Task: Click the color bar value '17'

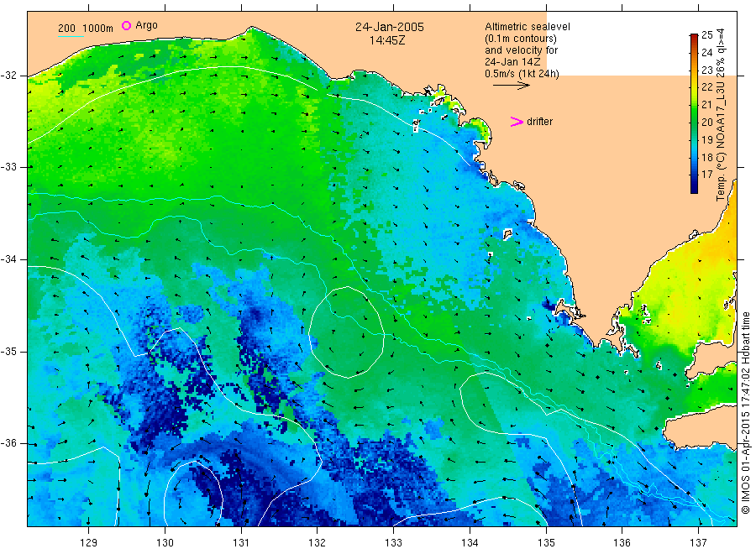Action: tap(706, 175)
